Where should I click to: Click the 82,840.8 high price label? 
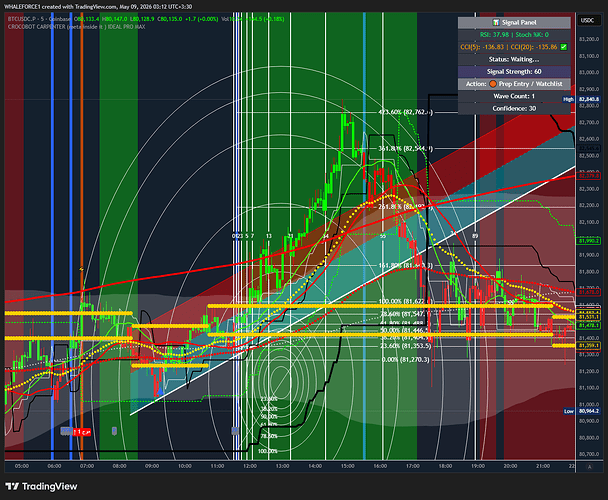(589, 99)
